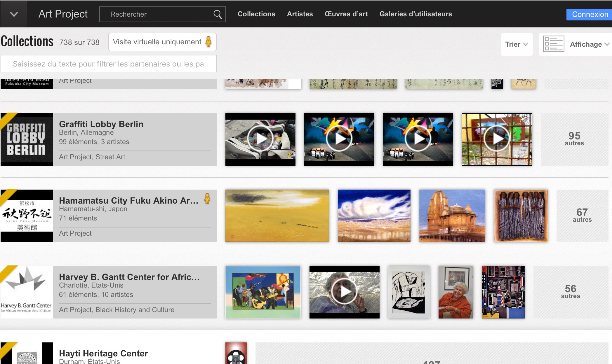Image resolution: width=612 pixels, height=364 pixels.
Task: Open the Graffiti Lobby Berlin link
Action: [101, 124]
